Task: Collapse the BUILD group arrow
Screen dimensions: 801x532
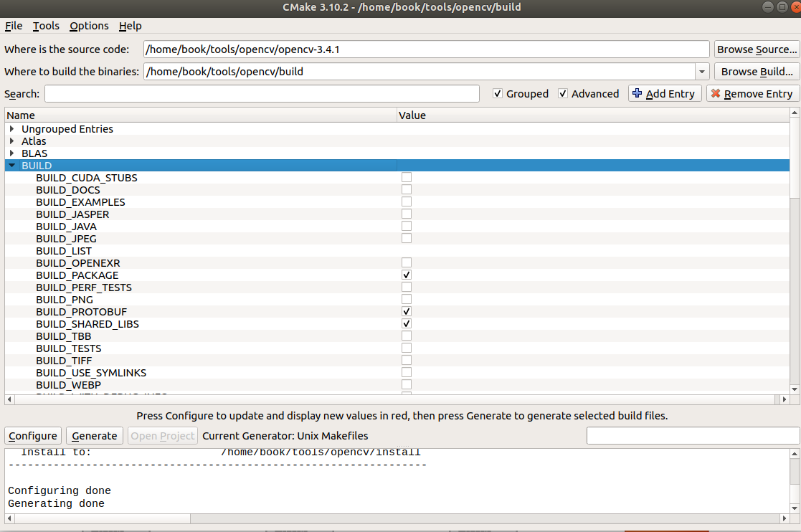Action: (x=11, y=166)
